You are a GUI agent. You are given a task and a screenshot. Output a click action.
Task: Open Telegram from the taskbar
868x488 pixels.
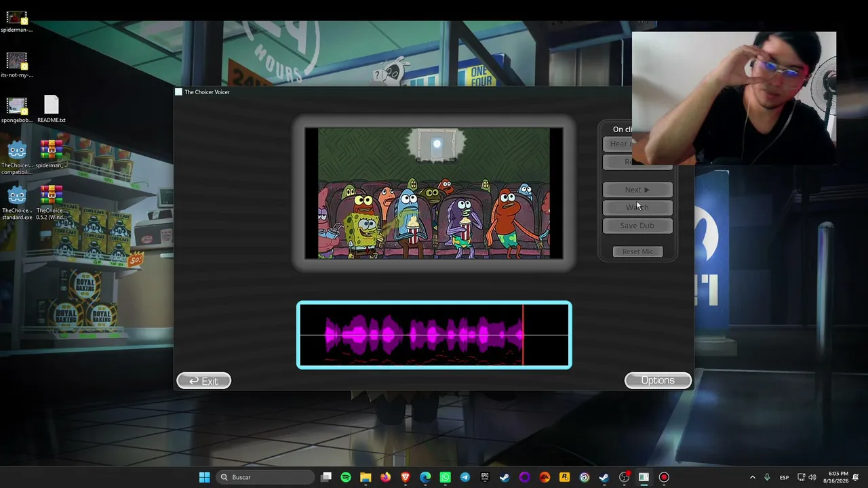465,477
